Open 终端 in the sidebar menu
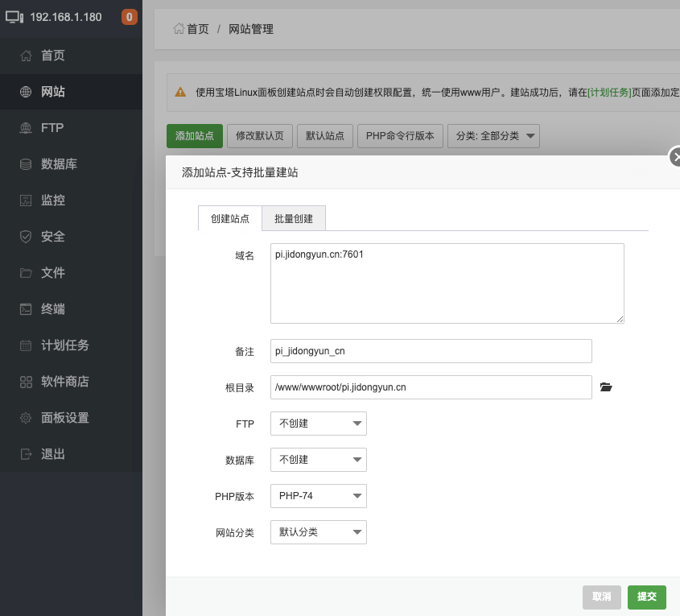Screen dimensions: 680x616 click(x=71, y=309)
